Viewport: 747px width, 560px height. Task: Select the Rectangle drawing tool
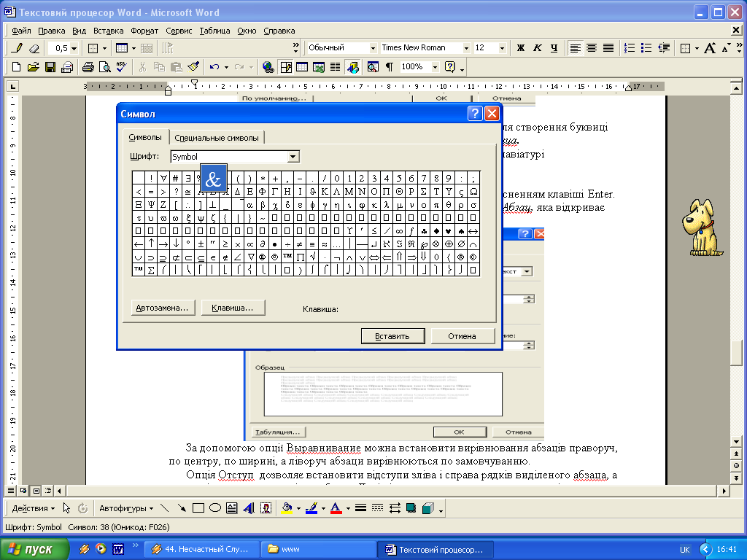(x=198, y=508)
